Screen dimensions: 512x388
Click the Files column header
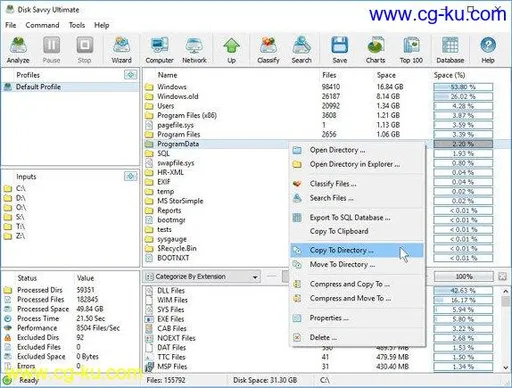(329, 75)
